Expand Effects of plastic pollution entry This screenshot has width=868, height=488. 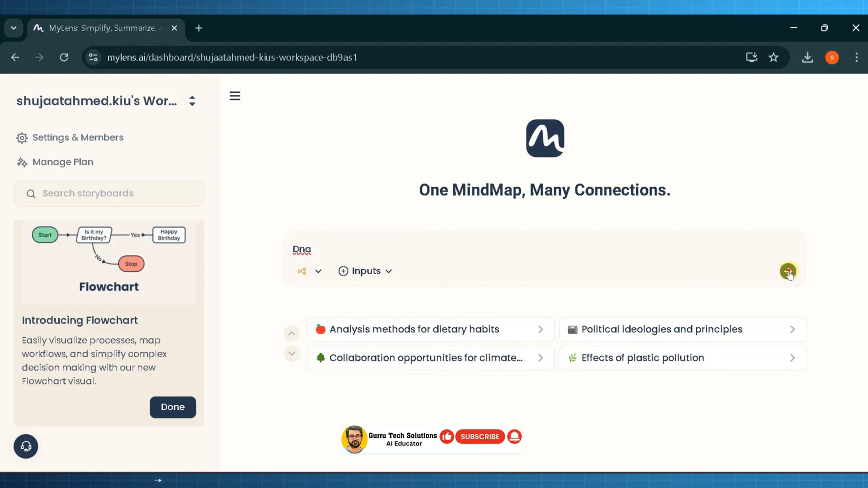tap(793, 357)
